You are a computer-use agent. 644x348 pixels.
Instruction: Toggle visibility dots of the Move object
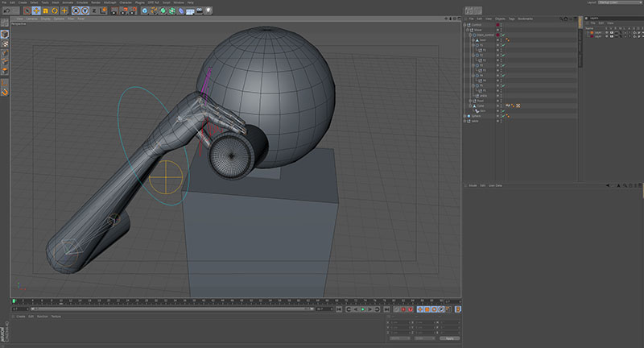(502, 30)
